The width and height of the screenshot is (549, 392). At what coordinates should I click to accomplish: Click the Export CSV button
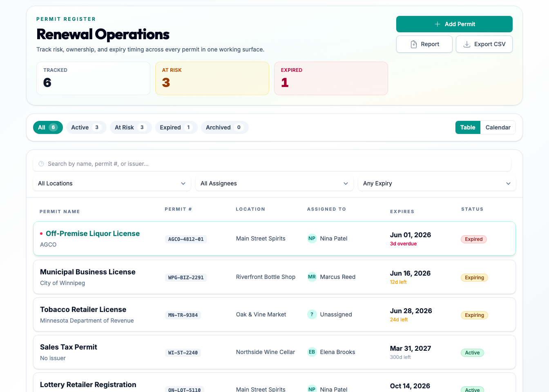[484, 44]
